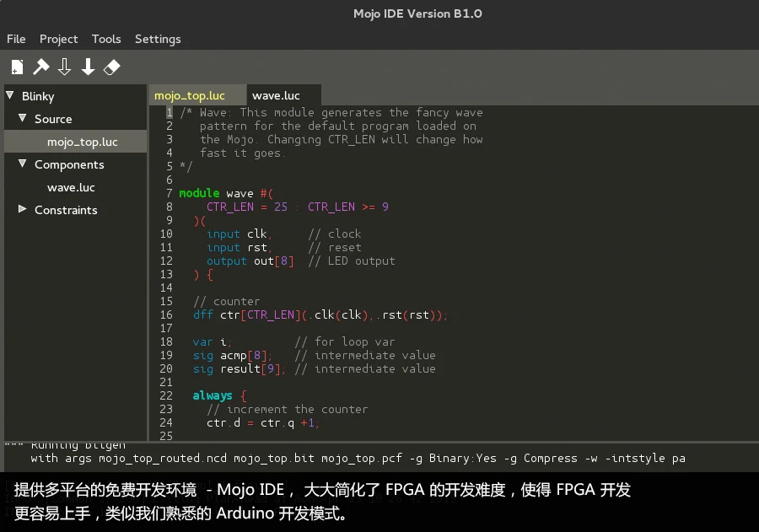Click the '// increment the counter' comment
The width and height of the screenshot is (759, 532).
click(x=288, y=410)
